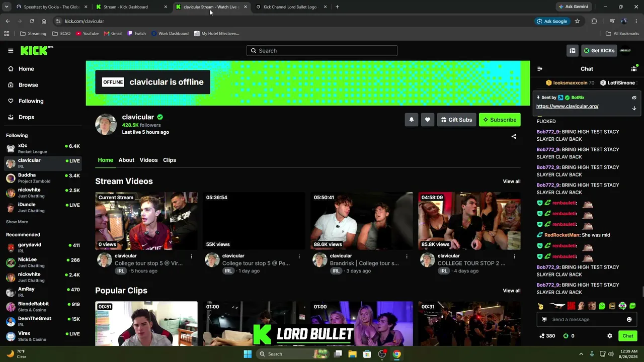Screen dimensions: 644x362
Task: Go to the Kick logo homepage
Action: 37,50
